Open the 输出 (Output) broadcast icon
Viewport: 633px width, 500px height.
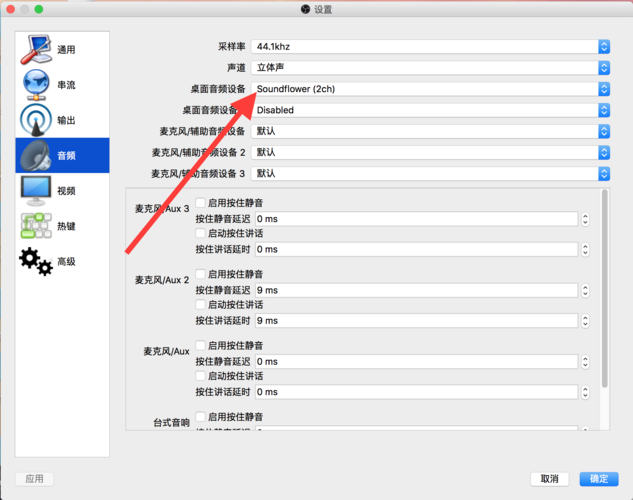34,120
